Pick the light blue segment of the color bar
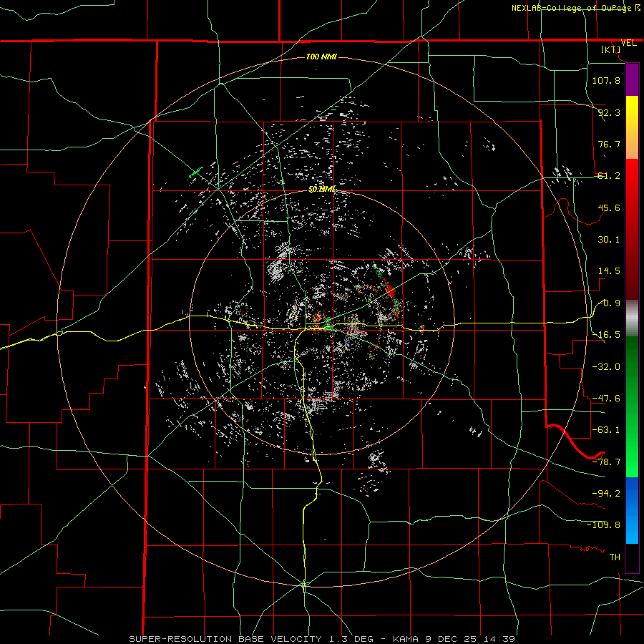This screenshot has width=644, height=644. pos(632,528)
